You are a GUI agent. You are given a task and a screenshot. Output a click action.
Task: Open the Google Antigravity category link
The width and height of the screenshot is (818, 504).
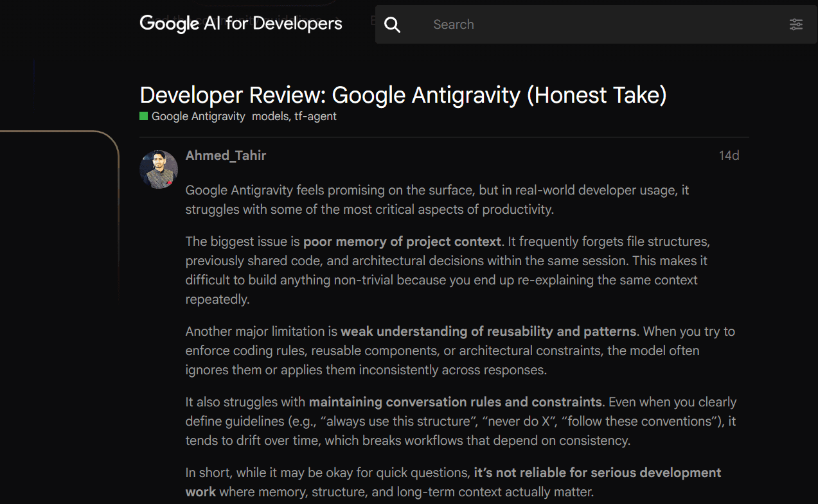pos(198,116)
